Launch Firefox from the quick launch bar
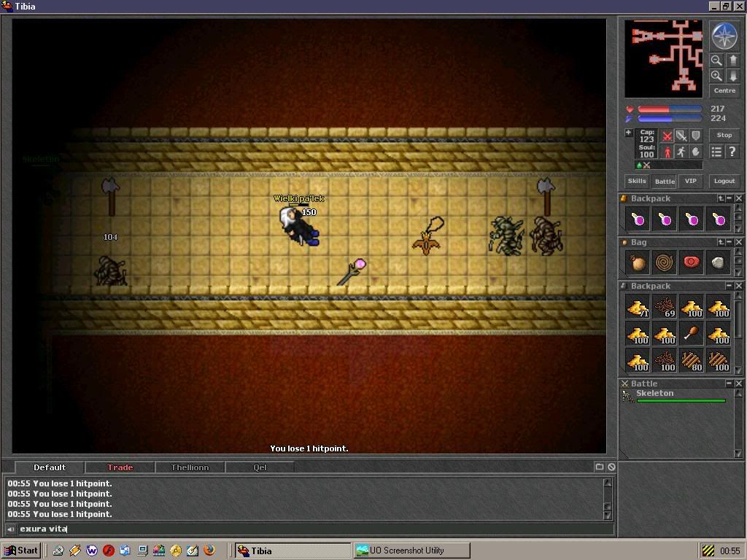The image size is (747, 560). 209,551
